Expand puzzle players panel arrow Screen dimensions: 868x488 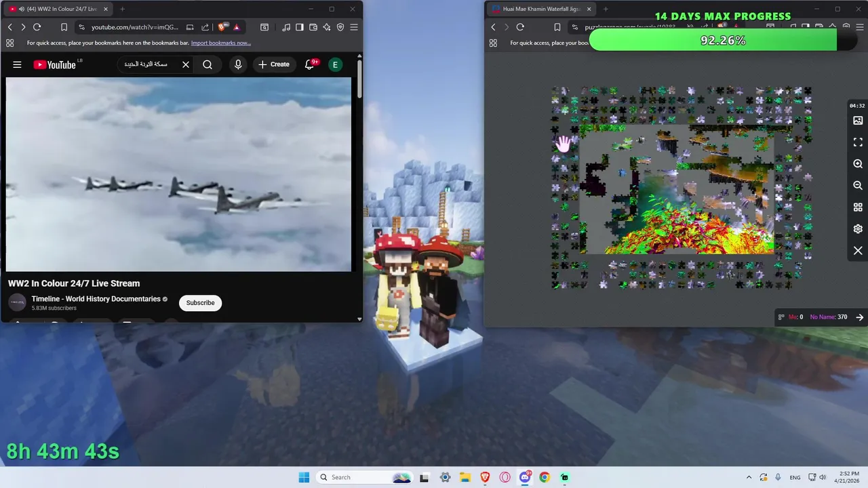(x=860, y=317)
